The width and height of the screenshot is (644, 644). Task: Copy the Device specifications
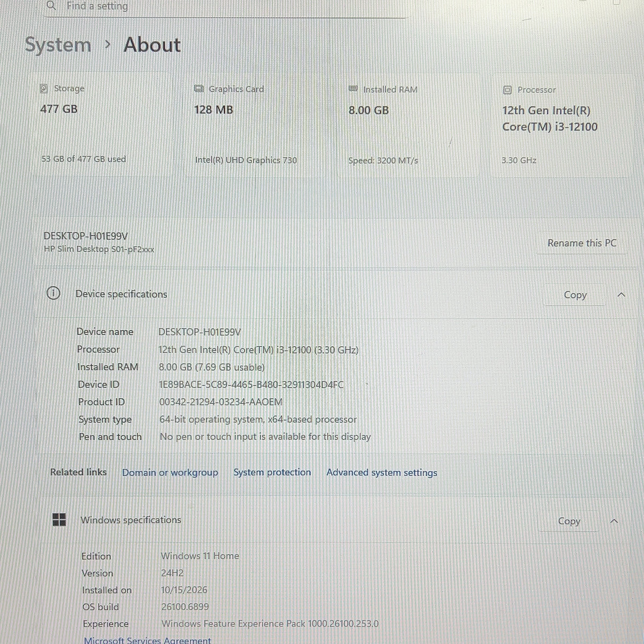[x=575, y=295]
